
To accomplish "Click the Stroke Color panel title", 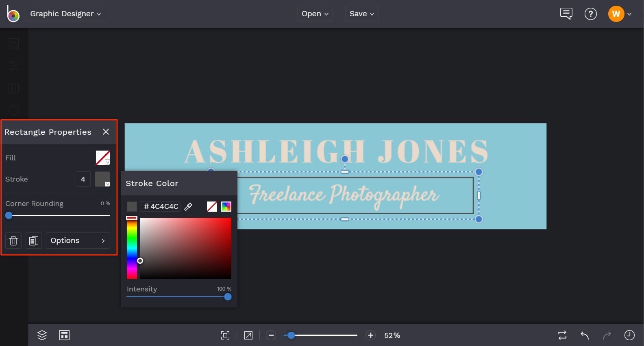I will (x=152, y=184).
